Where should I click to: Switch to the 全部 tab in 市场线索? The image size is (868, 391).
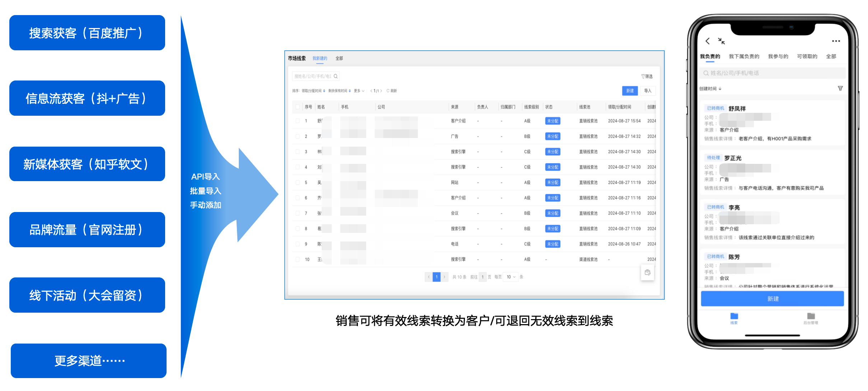point(339,58)
